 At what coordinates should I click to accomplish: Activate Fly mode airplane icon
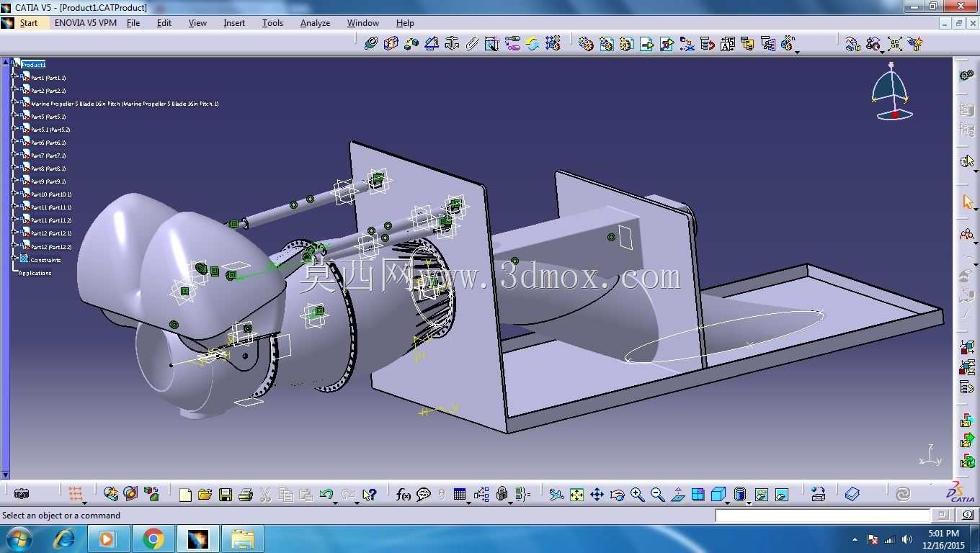(556, 495)
